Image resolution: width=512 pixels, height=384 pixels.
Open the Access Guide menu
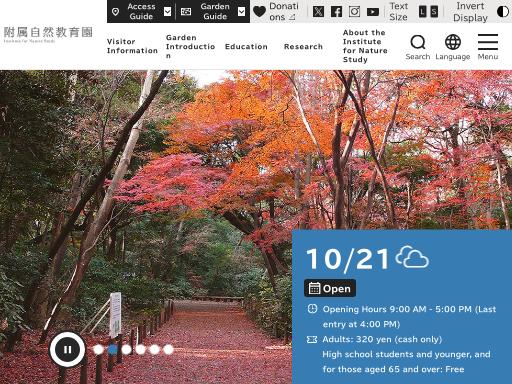click(x=141, y=11)
